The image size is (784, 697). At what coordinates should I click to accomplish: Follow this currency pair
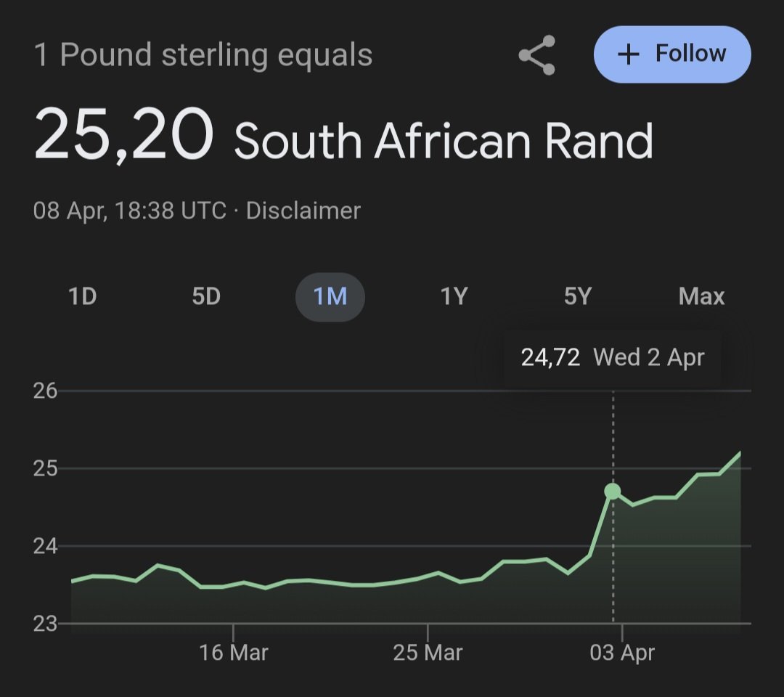(x=672, y=54)
